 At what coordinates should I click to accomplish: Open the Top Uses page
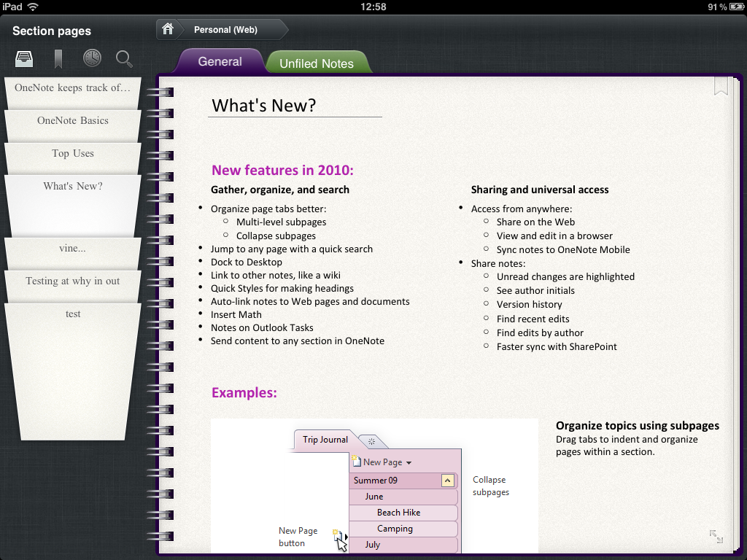tap(72, 158)
